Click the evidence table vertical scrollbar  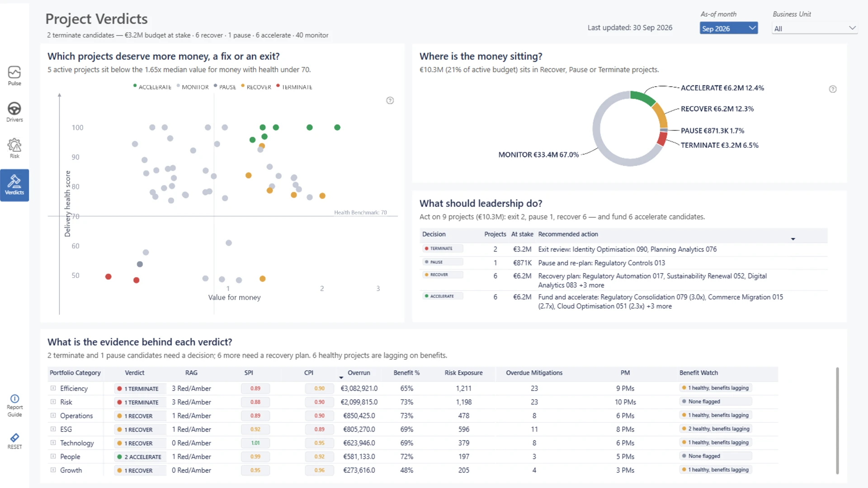click(837, 420)
